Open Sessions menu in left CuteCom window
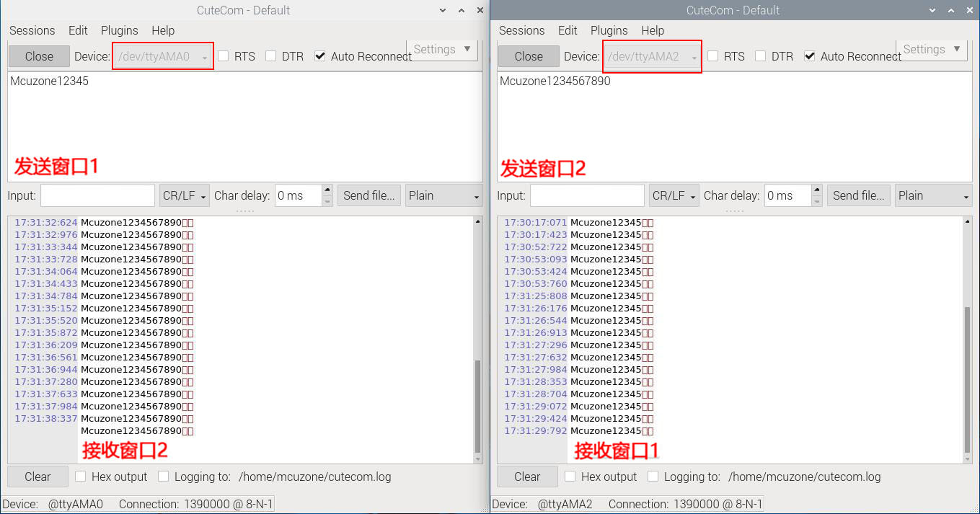The width and height of the screenshot is (980, 514). (x=32, y=30)
